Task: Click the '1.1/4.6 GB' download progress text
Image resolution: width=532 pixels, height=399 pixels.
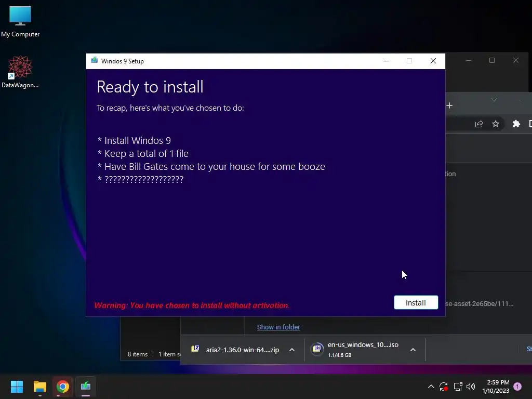Action: (339, 355)
